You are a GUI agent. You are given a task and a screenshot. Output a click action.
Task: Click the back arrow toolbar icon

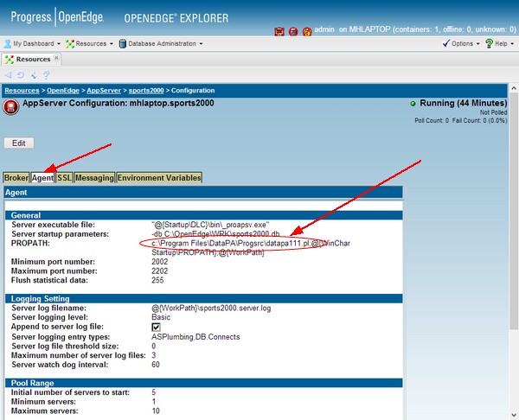8,74
